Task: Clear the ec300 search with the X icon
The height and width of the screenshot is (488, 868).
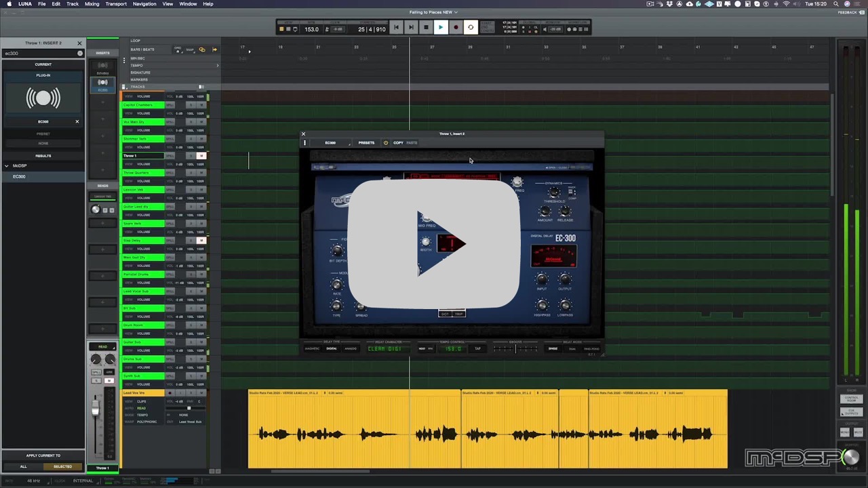Action: pyautogui.click(x=79, y=54)
